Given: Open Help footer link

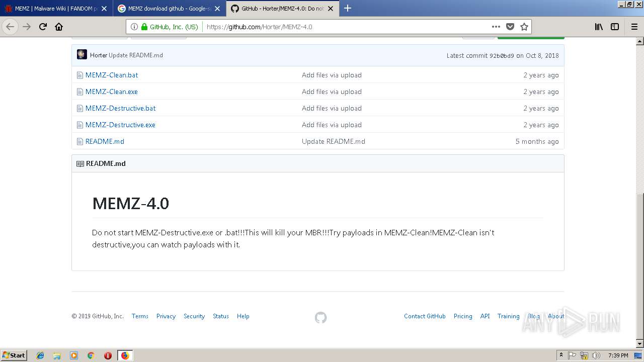Looking at the screenshot, I should click(x=243, y=316).
